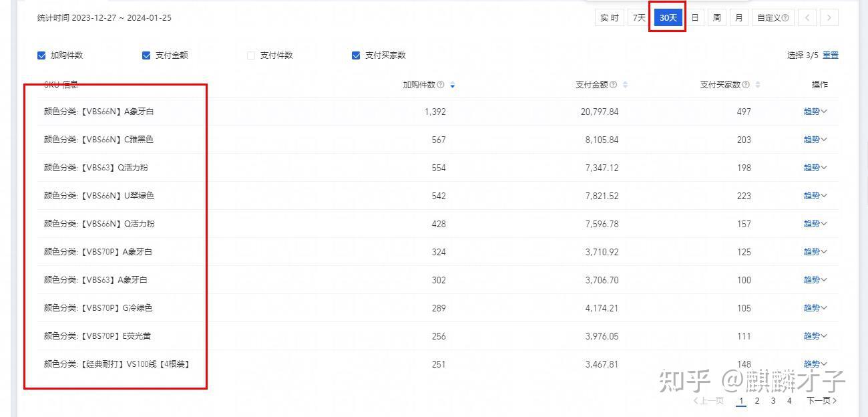Enable the 支付件数 checkbox
The width and height of the screenshot is (868, 417).
point(251,55)
